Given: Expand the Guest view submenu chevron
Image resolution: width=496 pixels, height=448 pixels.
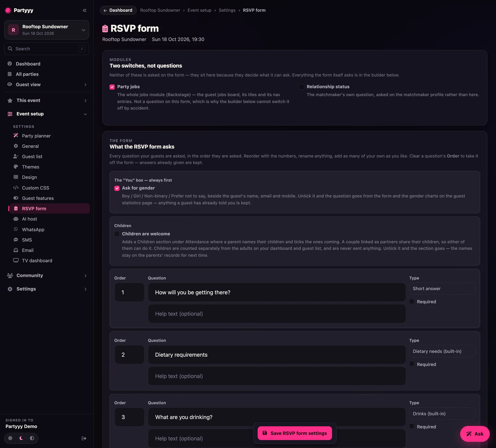Looking at the screenshot, I should [85, 85].
